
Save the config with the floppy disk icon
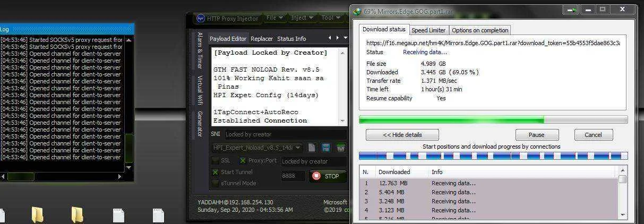[x=326, y=148]
